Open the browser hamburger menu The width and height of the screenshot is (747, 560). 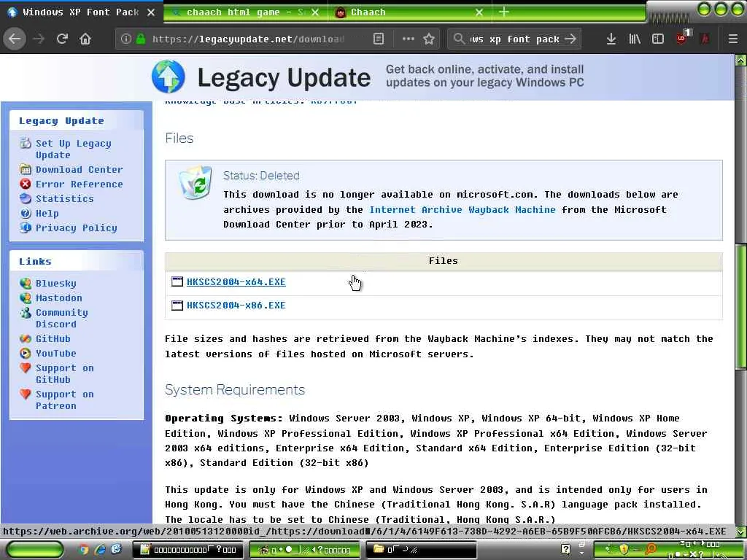(x=733, y=39)
